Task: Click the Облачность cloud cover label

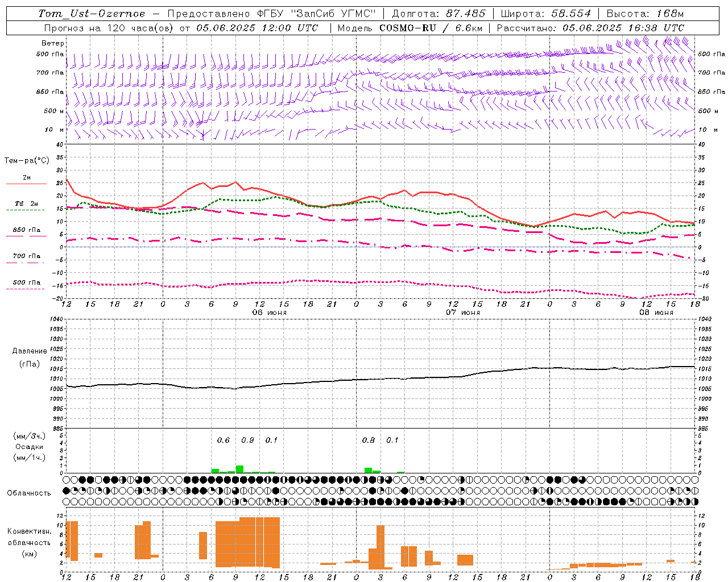Action: pyautogui.click(x=29, y=493)
